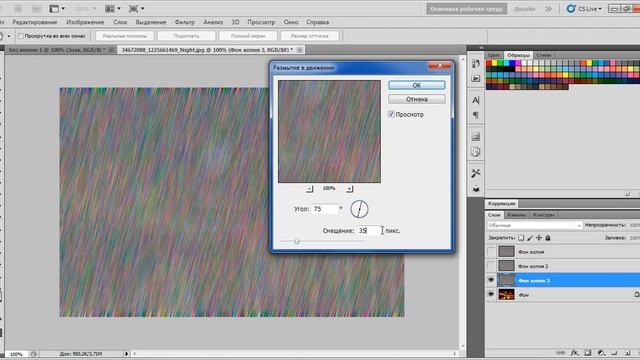Zoom in preview with plus button
This screenshot has height=360, width=640.
[x=349, y=189]
